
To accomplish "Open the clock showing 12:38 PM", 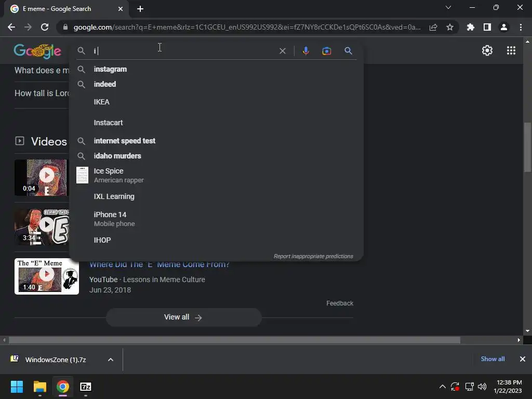I will pyautogui.click(x=508, y=387).
